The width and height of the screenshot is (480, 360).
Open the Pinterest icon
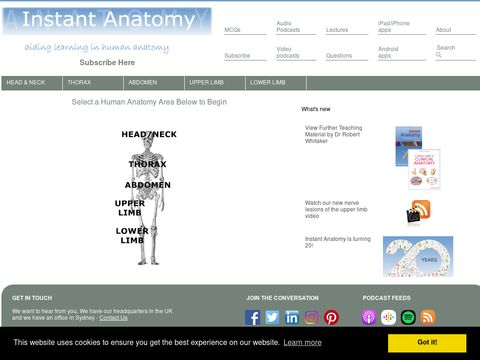pyautogui.click(x=331, y=317)
